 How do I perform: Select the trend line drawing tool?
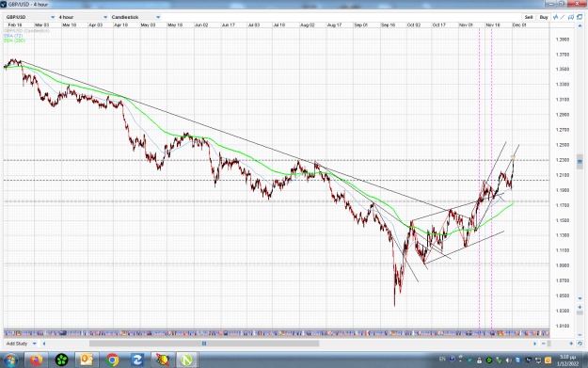pyautogui.click(x=563, y=17)
